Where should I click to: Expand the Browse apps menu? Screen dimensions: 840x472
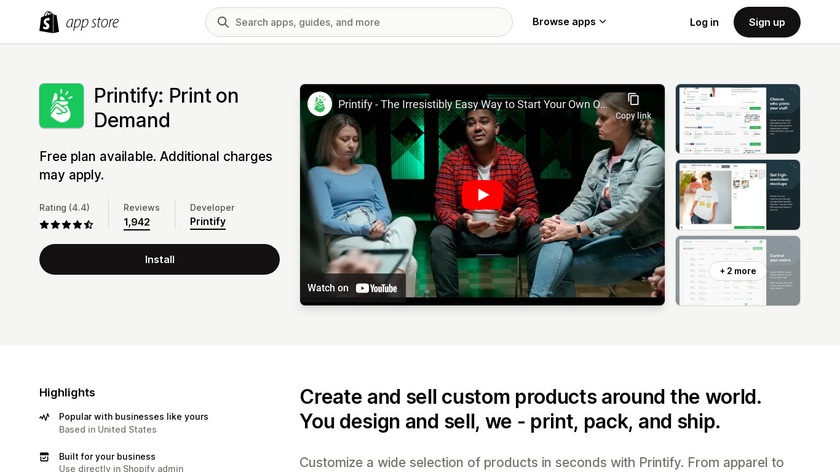pos(569,22)
